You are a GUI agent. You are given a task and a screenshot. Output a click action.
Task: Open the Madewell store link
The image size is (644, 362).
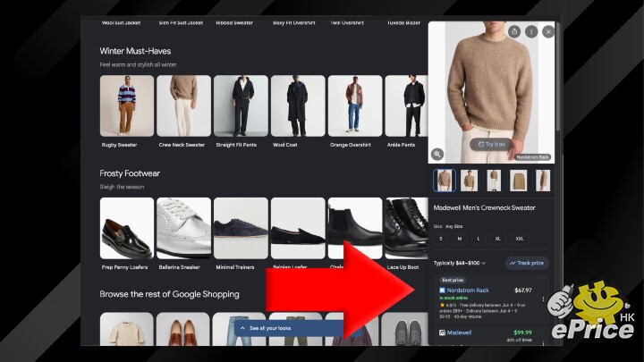coord(459,333)
